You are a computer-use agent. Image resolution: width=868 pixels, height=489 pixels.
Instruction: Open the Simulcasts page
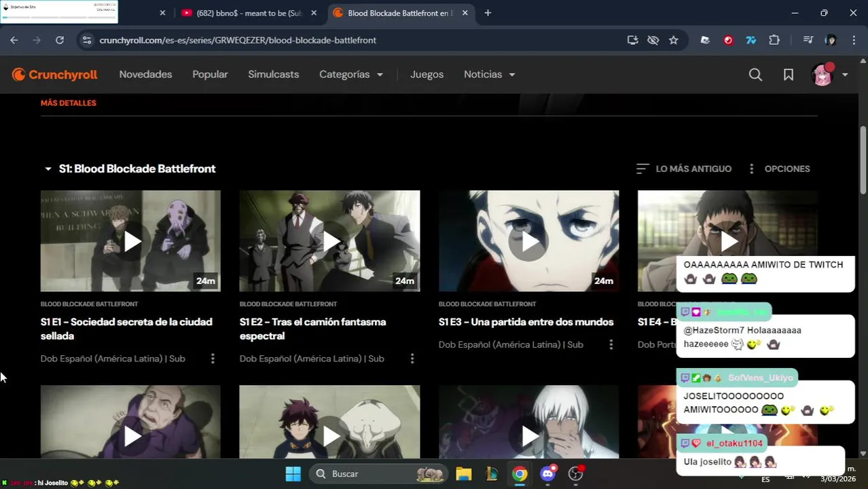tap(273, 75)
